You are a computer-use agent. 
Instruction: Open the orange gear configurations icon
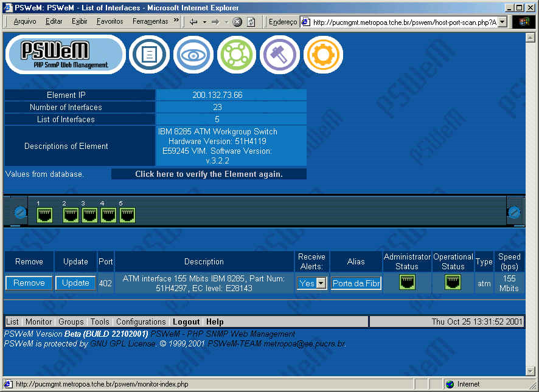[322, 55]
